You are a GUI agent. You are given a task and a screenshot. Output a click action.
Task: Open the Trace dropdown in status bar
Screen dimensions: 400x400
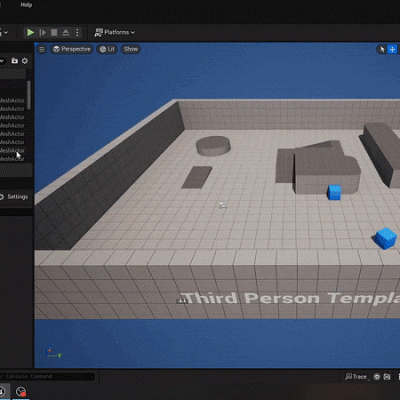[x=356, y=377]
